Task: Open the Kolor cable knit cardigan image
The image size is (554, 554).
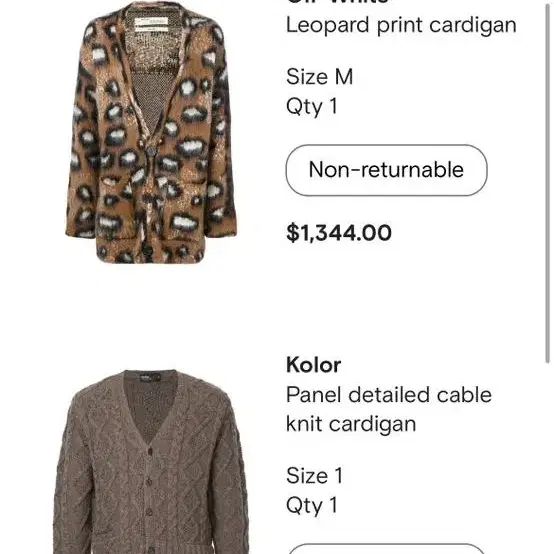Action: (151, 461)
